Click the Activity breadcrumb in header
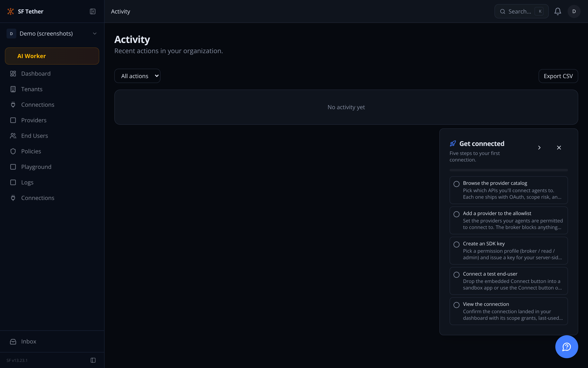Screen dimensions: 588x368 [120, 11]
